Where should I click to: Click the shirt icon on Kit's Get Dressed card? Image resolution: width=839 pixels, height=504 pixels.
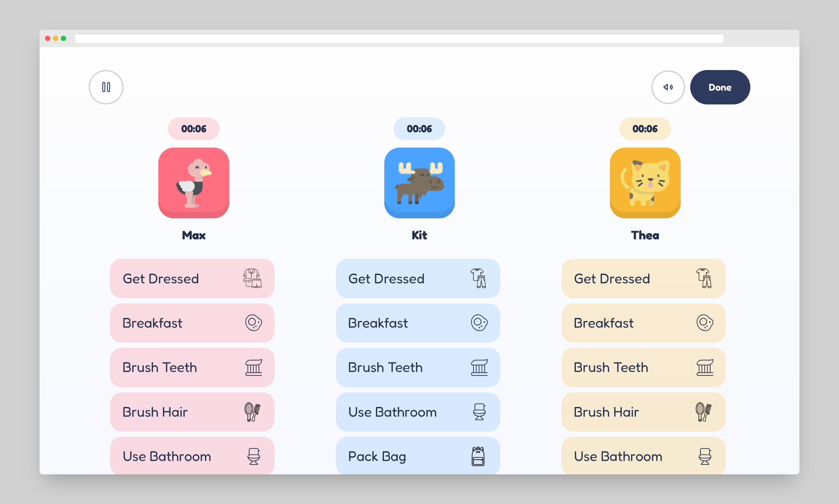[479, 279]
